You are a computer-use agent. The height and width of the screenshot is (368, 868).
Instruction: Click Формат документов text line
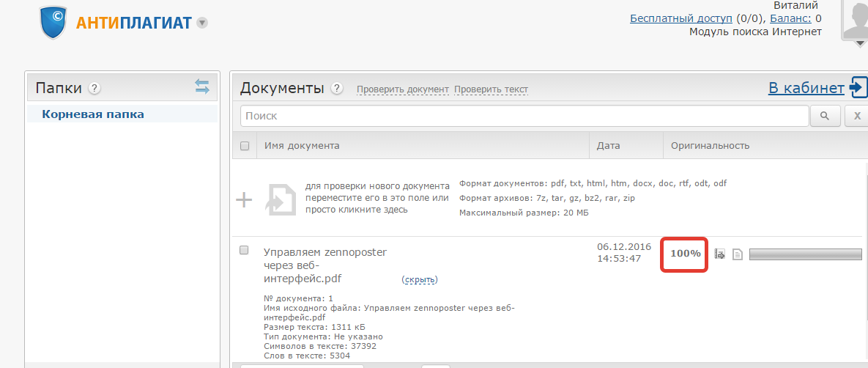click(593, 183)
